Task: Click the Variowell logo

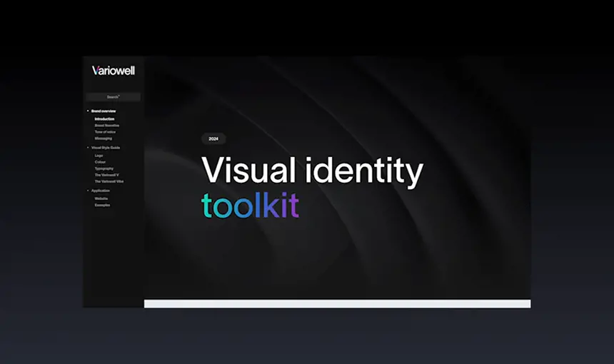Action: tap(113, 71)
